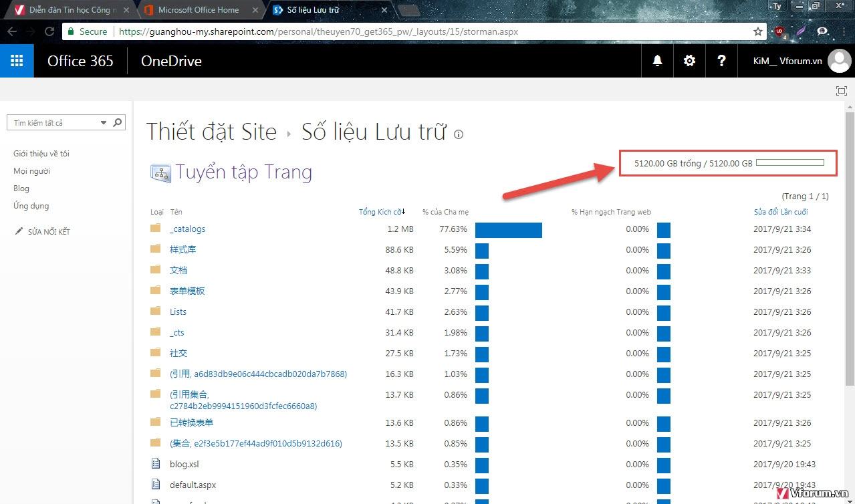Click the Tìm kiếm tất cả search field
Screen dimensions: 855x504
point(53,123)
